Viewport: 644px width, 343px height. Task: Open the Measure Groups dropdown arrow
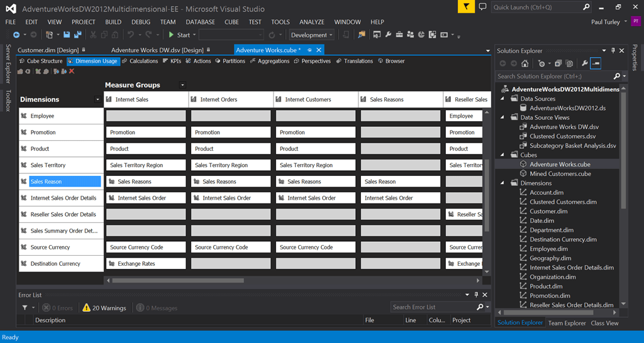click(183, 85)
